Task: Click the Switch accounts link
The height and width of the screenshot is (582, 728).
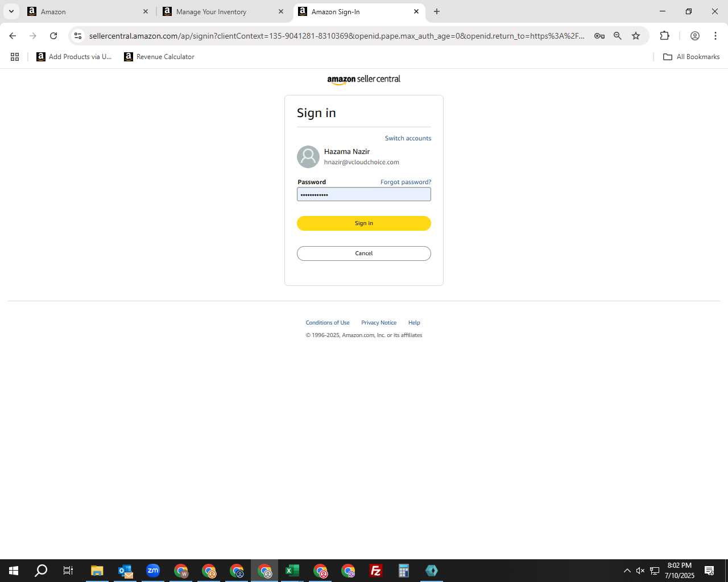Action: (x=408, y=138)
